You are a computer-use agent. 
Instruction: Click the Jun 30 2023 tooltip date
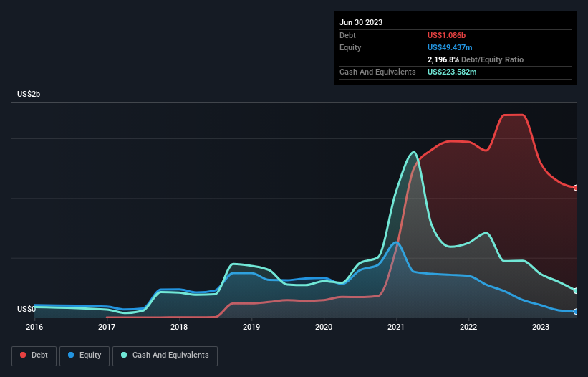click(361, 22)
